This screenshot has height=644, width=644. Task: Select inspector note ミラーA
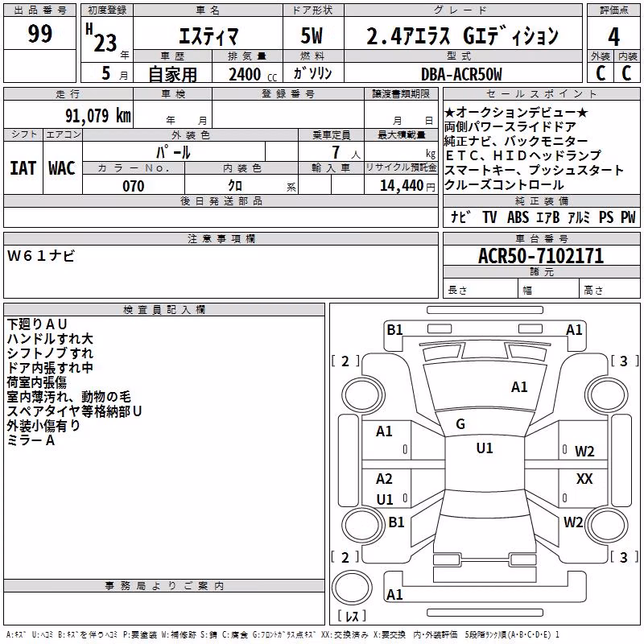(31, 440)
